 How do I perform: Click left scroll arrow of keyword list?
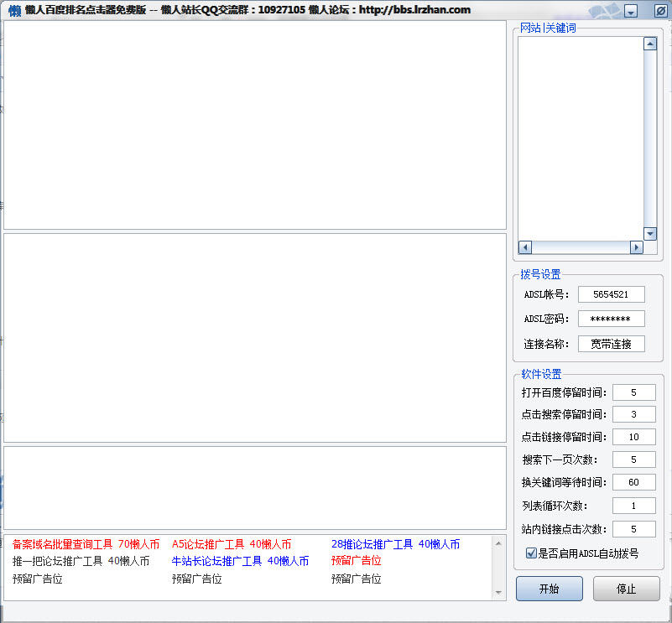pos(524,247)
